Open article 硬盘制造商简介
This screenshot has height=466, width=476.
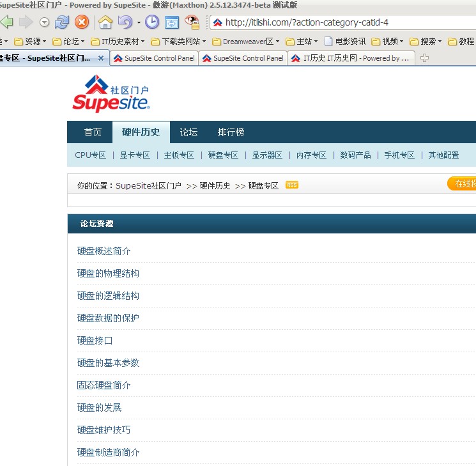tap(108, 453)
